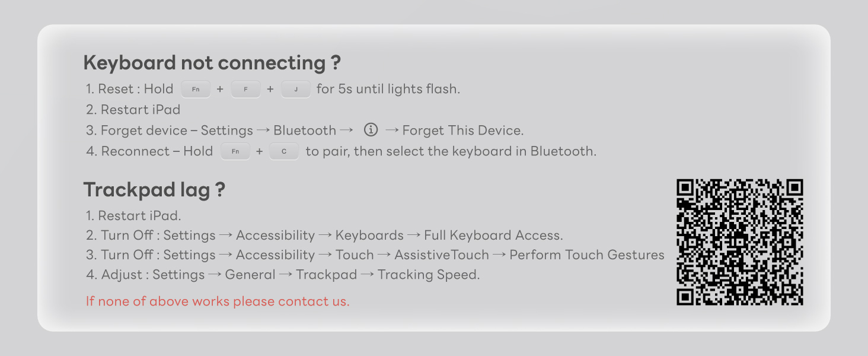Click the Fn key in the Reset step
Image resolution: width=868 pixels, height=356 pixels.
click(x=196, y=90)
